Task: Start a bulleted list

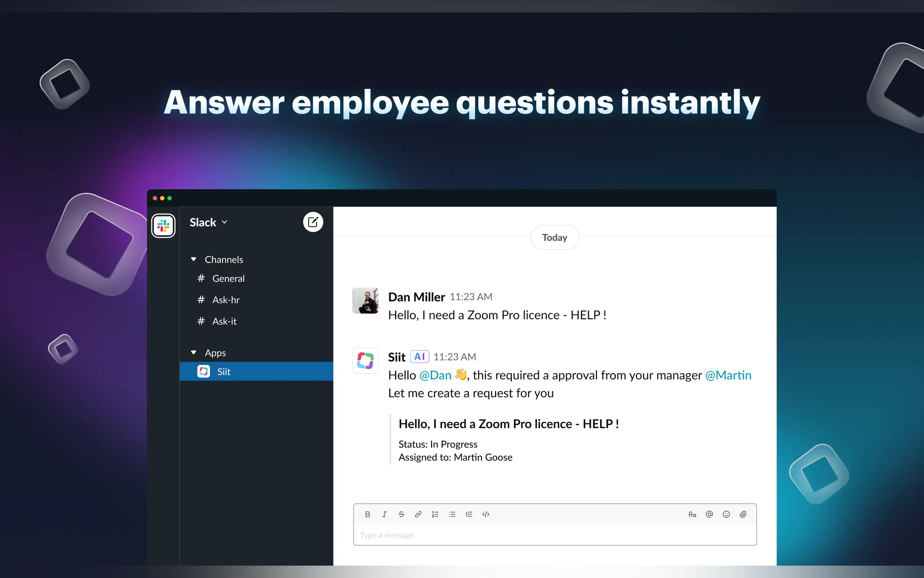Action: pyautogui.click(x=452, y=514)
